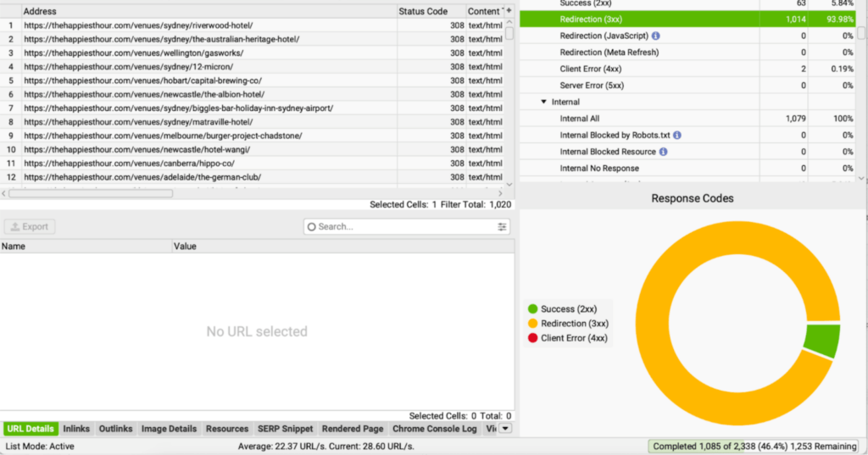
Task: Open the Image Details tab
Action: (169, 429)
